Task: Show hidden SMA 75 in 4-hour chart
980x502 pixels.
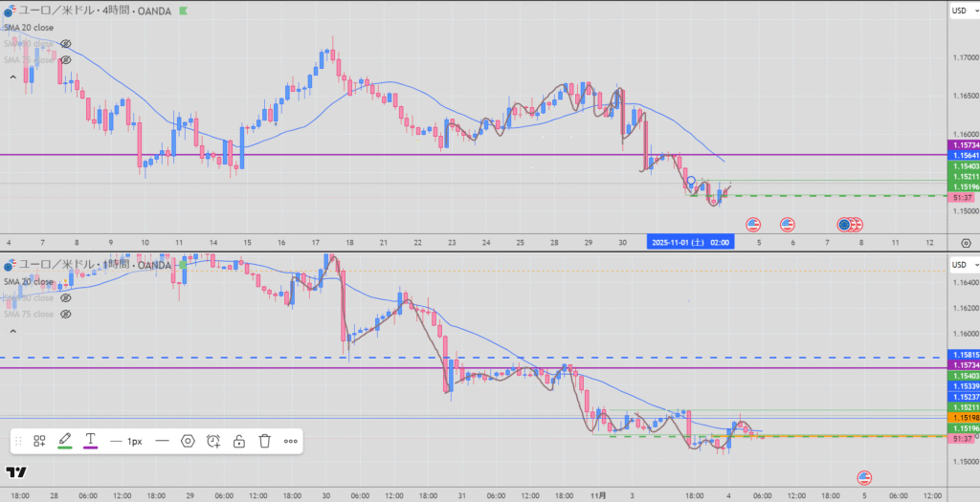Action: pos(66,58)
